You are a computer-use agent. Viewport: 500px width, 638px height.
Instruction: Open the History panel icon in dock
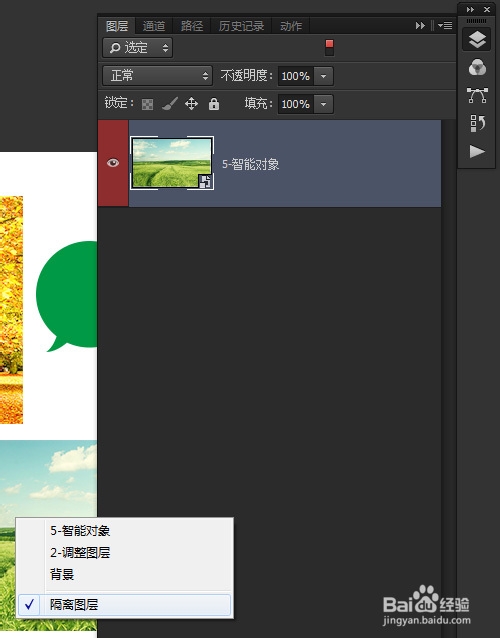click(x=477, y=123)
